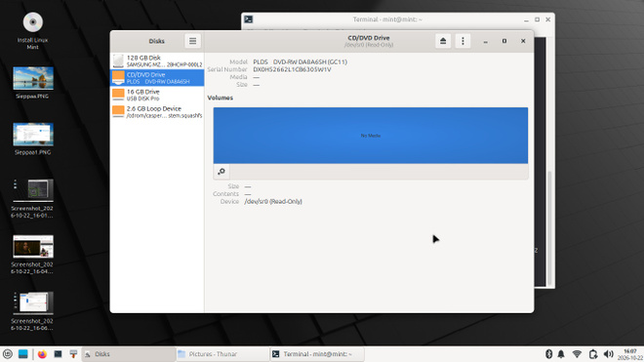Open additional partition options gear button

(x=221, y=172)
